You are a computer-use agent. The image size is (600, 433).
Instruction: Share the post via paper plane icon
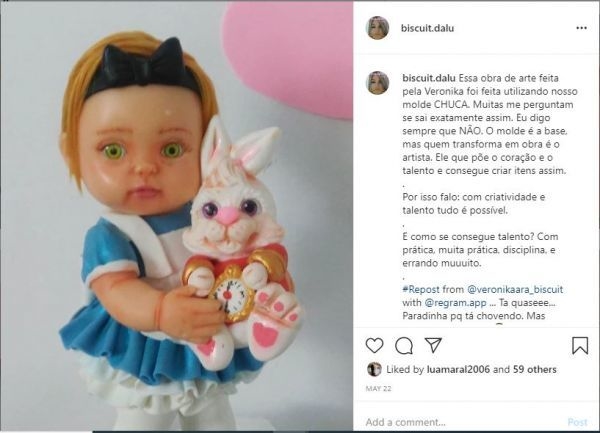click(x=434, y=345)
